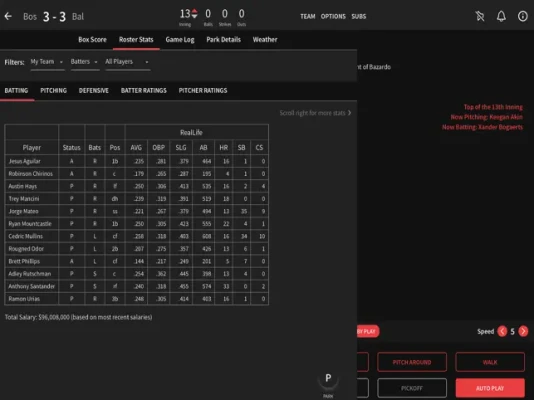Click the muted notifications bell icon
The width and height of the screenshot is (534, 400).
(480, 16)
